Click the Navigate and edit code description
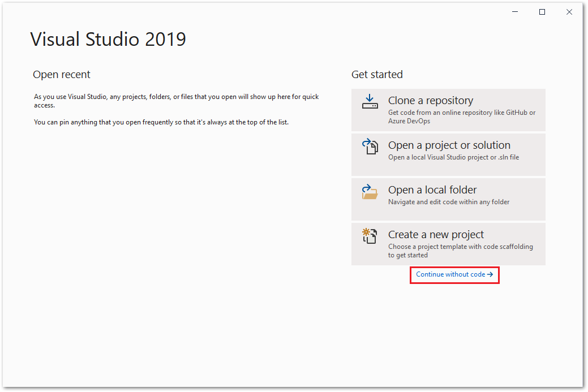The height and width of the screenshot is (392, 588). (x=449, y=202)
